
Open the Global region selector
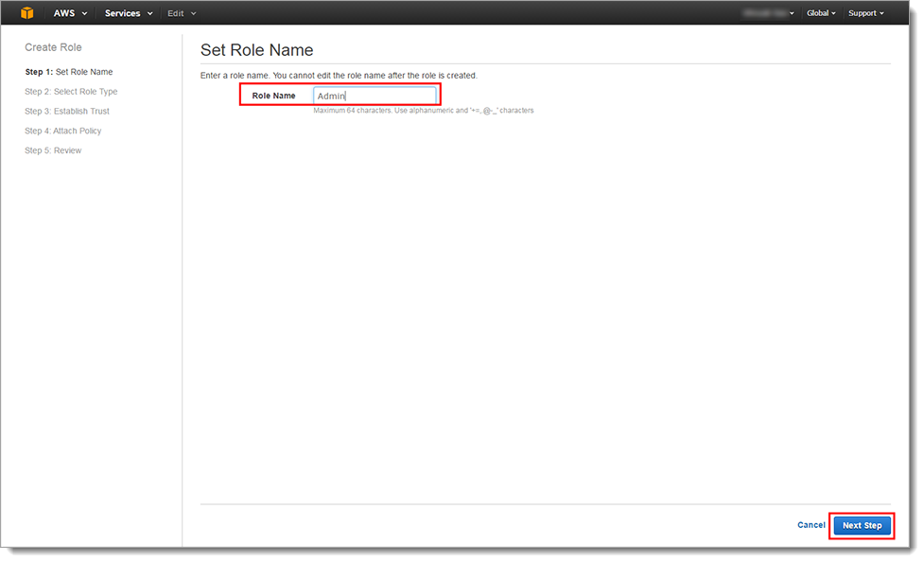(821, 13)
